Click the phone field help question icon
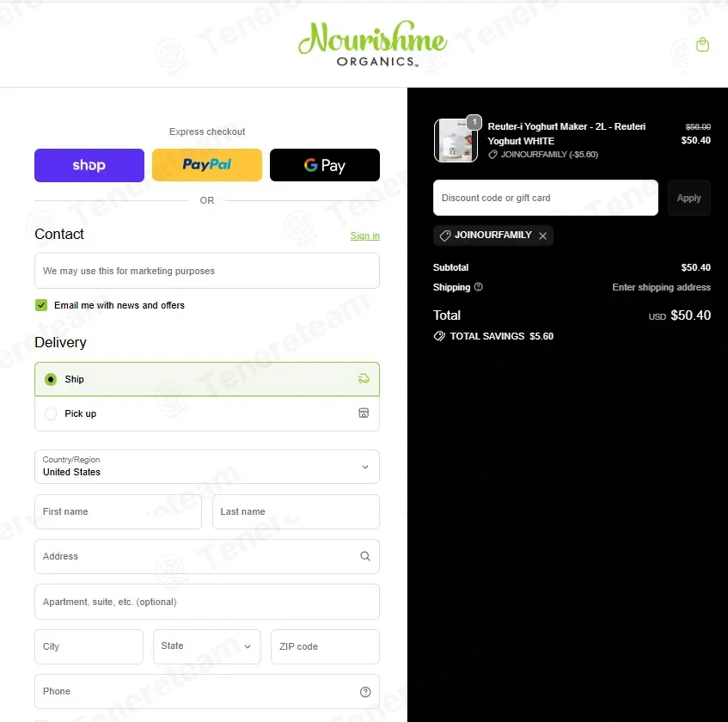728x722 pixels. tap(365, 691)
